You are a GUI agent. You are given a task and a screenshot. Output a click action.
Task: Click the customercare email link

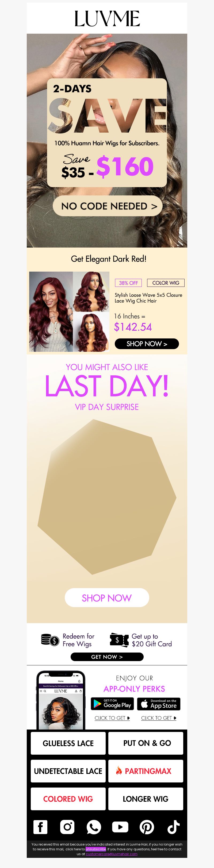click(x=112, y=854)
